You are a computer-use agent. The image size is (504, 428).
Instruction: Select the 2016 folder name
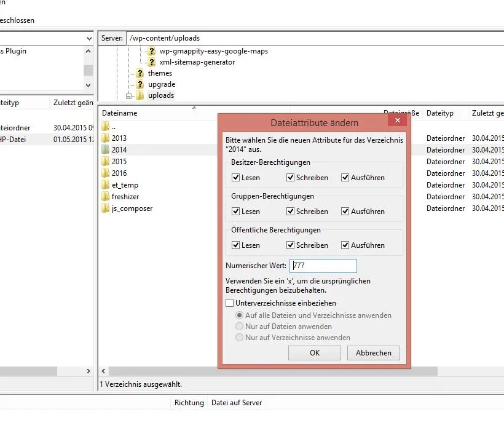click(x=119, y=173)
